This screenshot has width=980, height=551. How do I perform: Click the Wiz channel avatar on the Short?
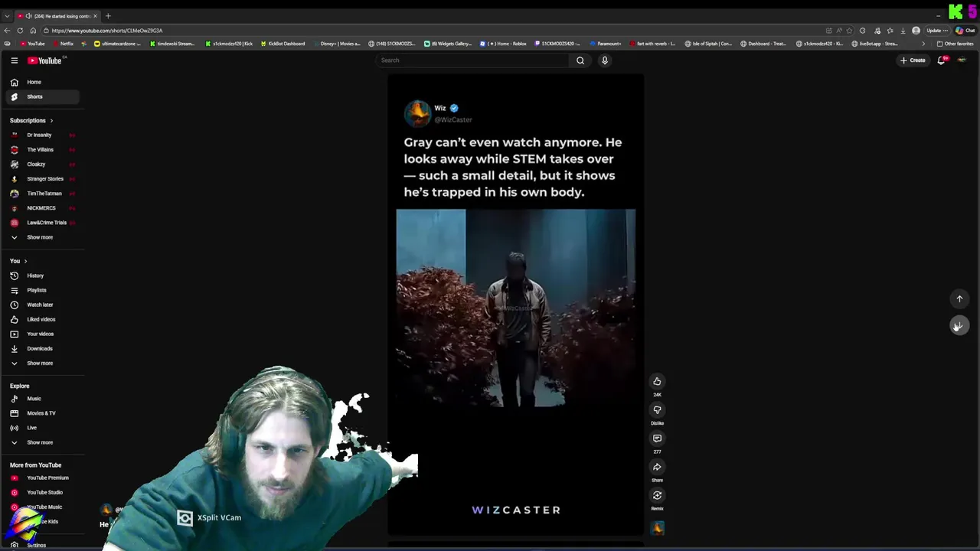pos(417,113)
